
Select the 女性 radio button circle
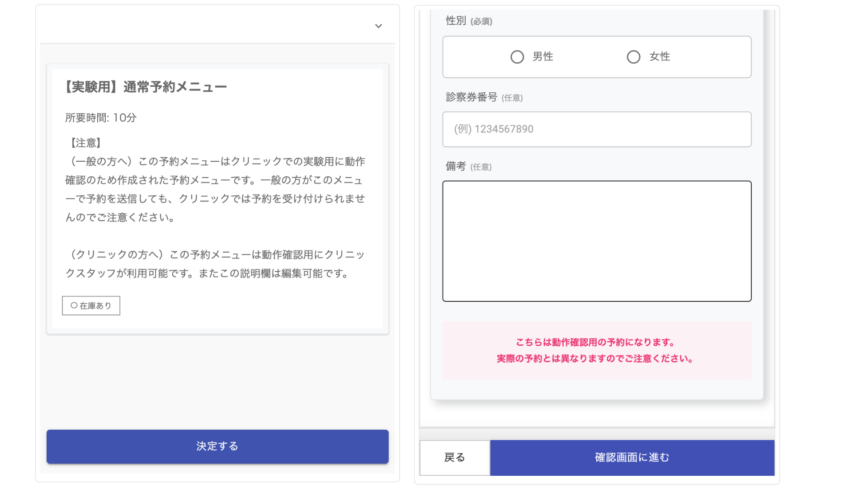click(x=633, y=57)
